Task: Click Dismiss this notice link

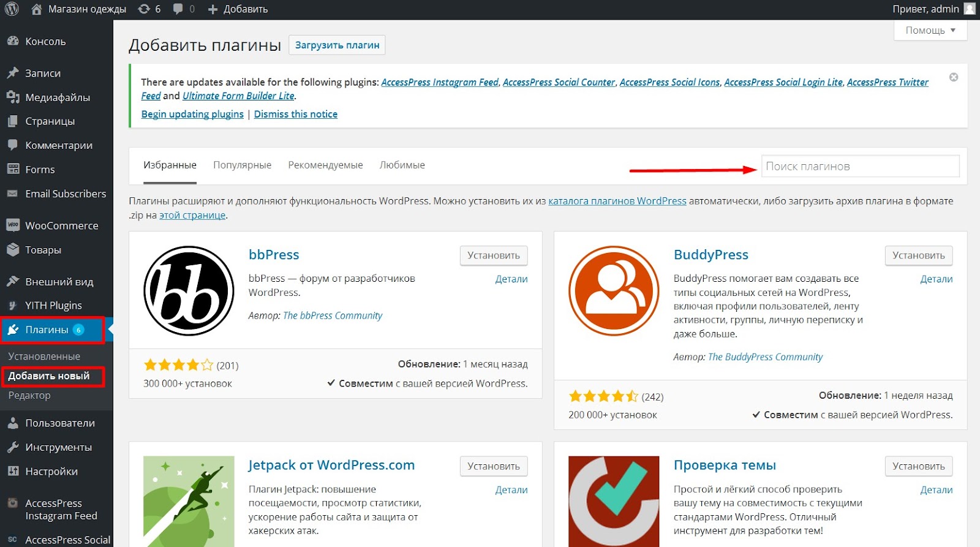Action: (296, 114)
